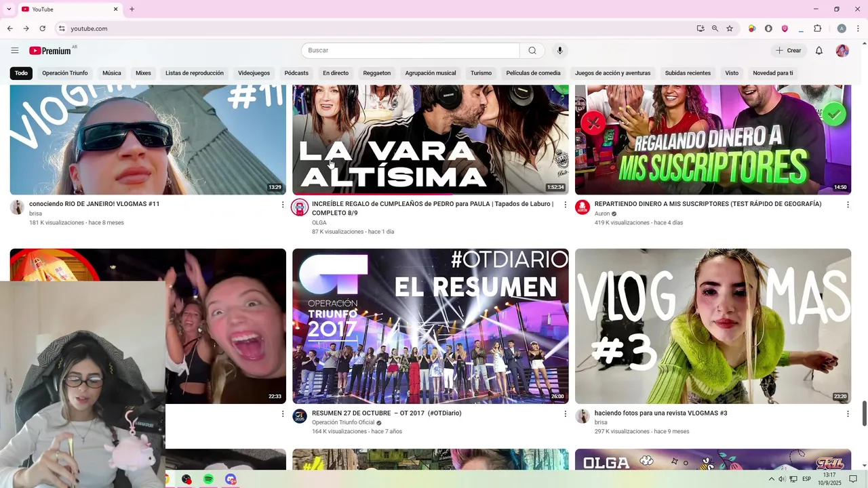The image size is (868, 488).
Task: Visit OLGA channel name link
Action: (x=319, y=223)
